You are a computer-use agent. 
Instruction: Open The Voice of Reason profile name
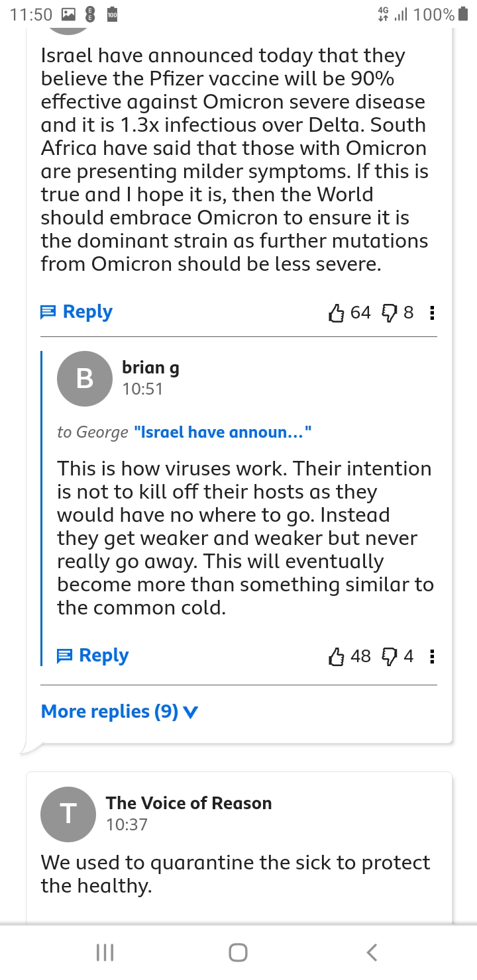pyautogui.click(x=189, y=803)
